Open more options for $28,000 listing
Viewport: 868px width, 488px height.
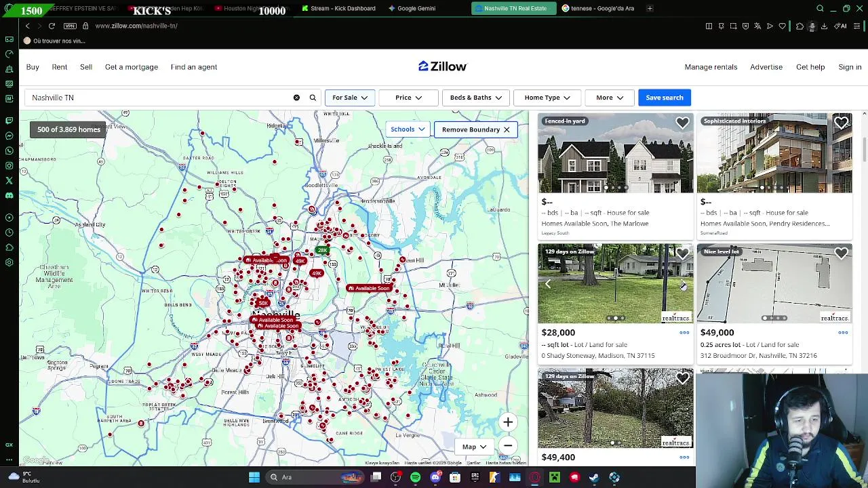point(684,333)
